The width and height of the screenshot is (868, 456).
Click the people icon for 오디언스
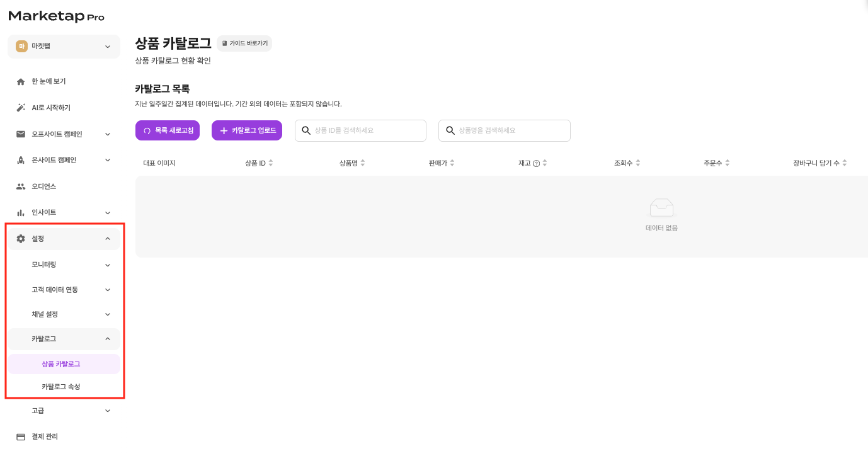[x=21, y=186]
